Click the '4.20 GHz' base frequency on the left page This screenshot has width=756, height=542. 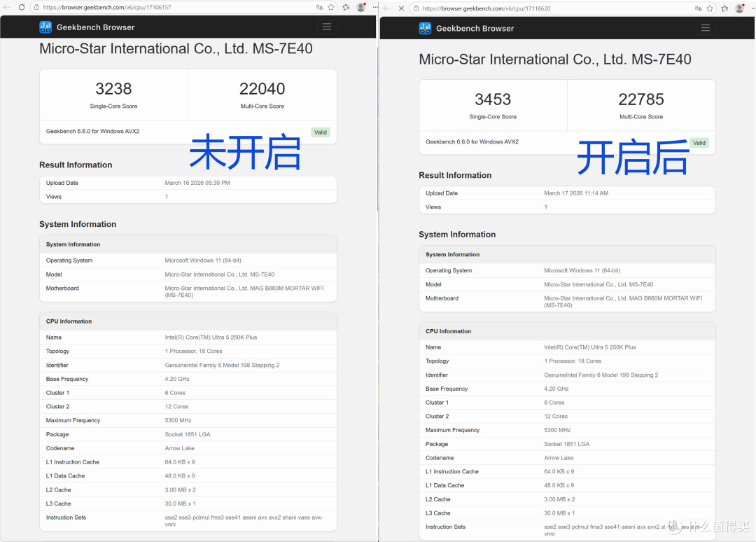coord(177,379)
